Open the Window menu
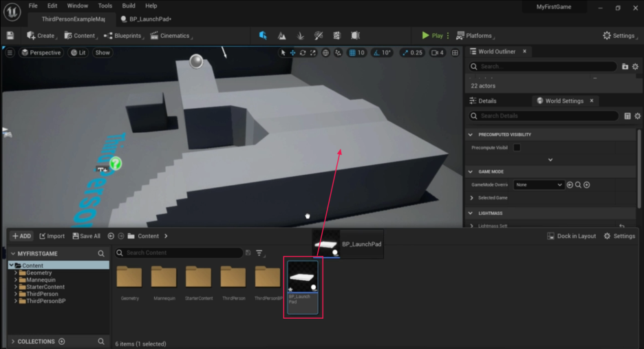Viewport: 644px width, 349px height. pyautogui.click(x=77, y=6)
